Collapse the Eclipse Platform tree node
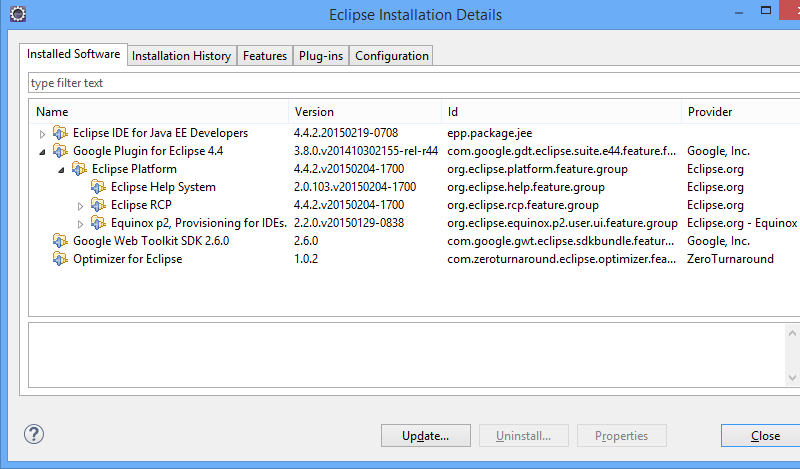Image resolution: width=800 pixels, height=469 pixels. 61,169
